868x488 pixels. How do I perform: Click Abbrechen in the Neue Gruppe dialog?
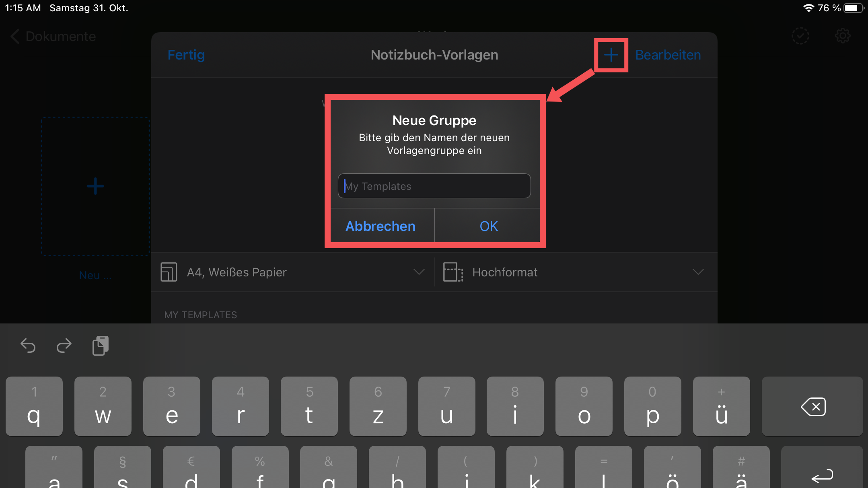380,226
